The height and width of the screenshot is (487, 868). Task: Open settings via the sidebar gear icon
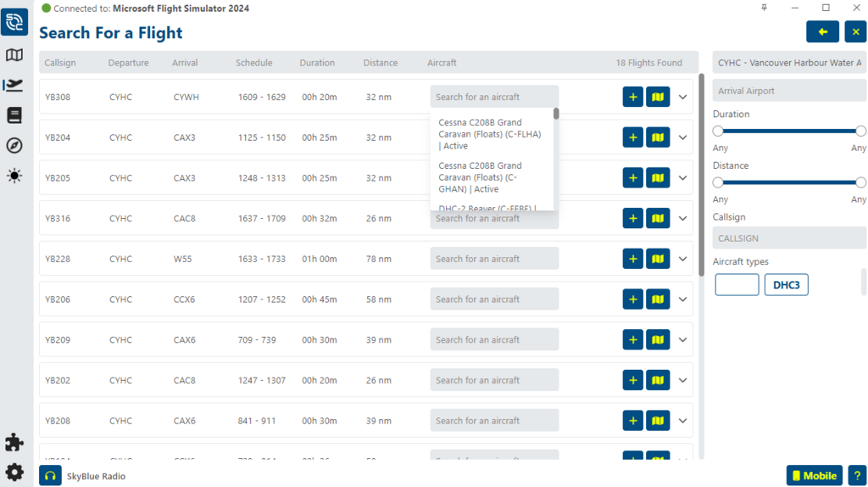pos(14,473)
